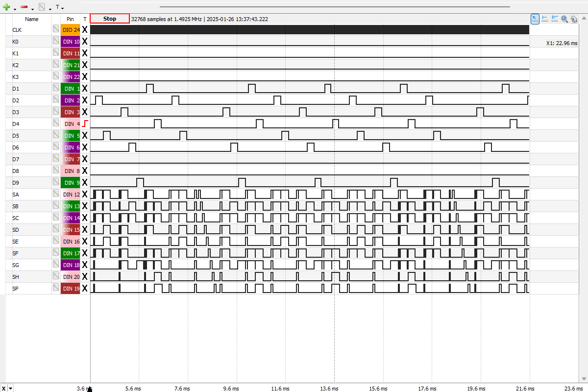Click the orange DIO 24 pin cell

71,29
